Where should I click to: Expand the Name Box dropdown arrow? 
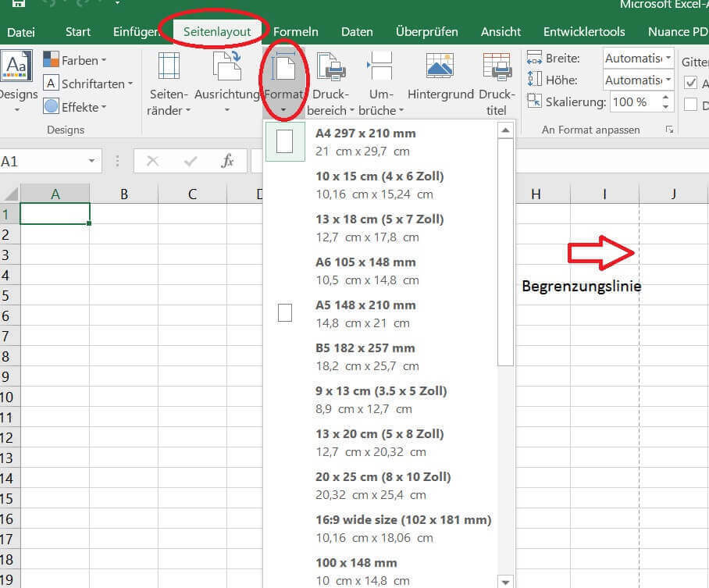(x=92, y=161)
